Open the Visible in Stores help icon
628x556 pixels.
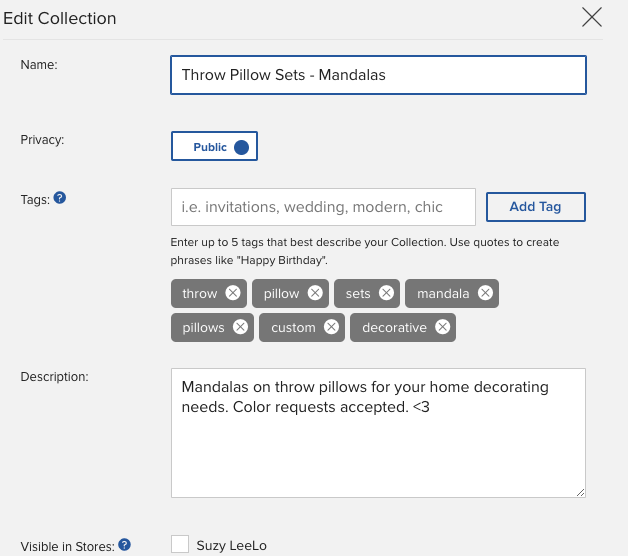pos(124,545)
